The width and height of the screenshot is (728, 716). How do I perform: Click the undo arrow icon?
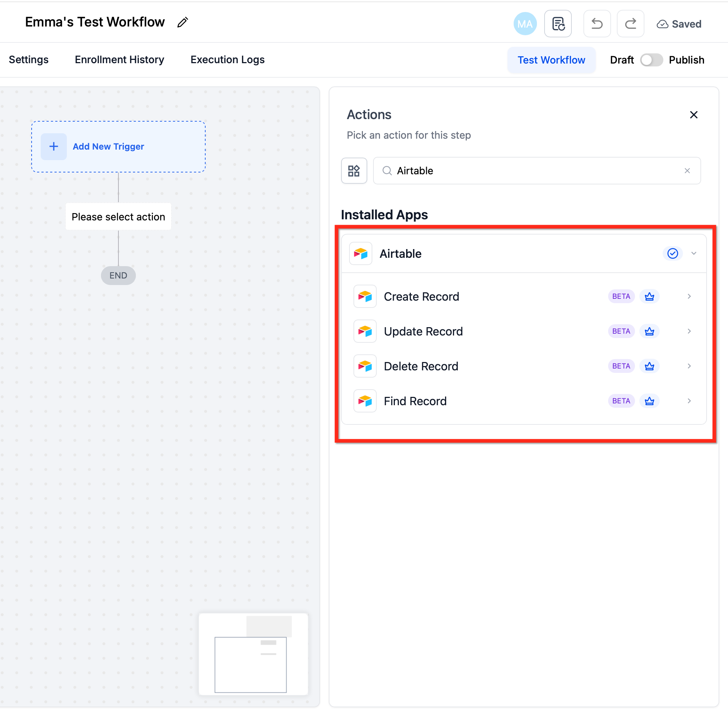(x=597, y=24)
